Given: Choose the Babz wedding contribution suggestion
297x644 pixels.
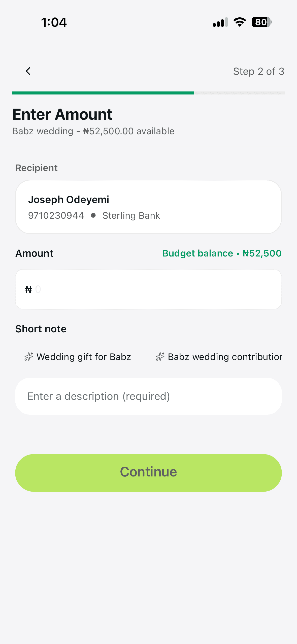Looking at the screenshot, I should (224, 357).
